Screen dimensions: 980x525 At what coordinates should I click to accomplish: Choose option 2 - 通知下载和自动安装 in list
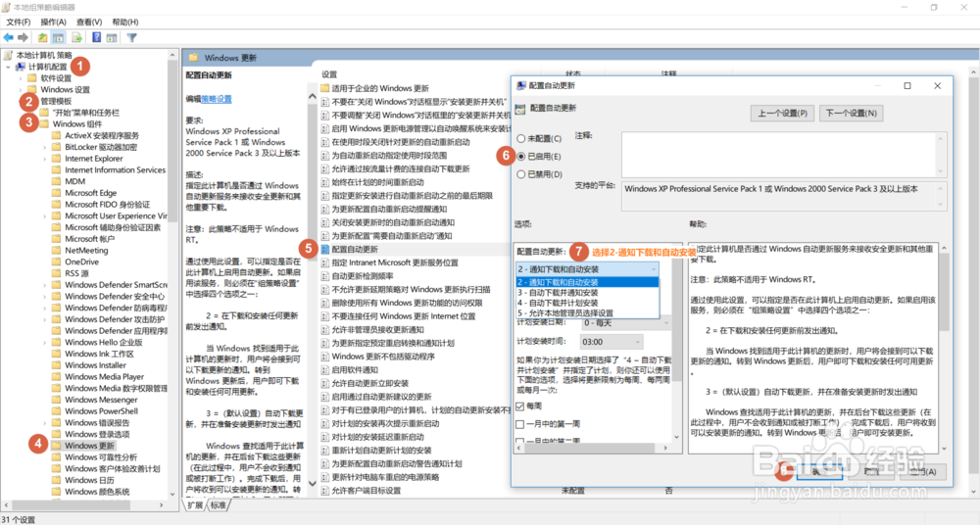tap(587, 282)
